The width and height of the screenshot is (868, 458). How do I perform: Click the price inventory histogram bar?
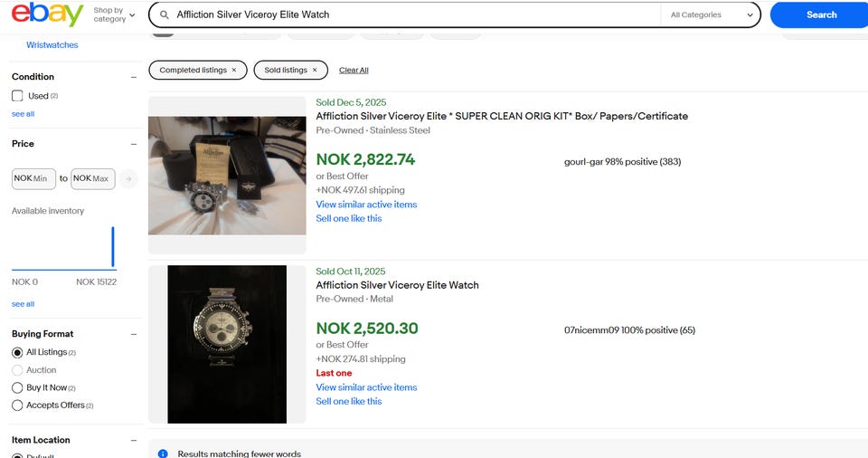point(113,247)
